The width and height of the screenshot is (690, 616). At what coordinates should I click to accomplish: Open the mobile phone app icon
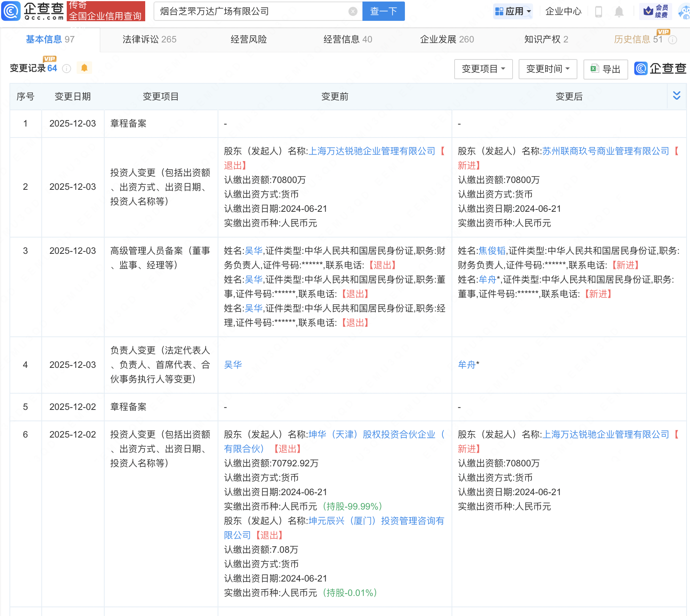(599, 12)
